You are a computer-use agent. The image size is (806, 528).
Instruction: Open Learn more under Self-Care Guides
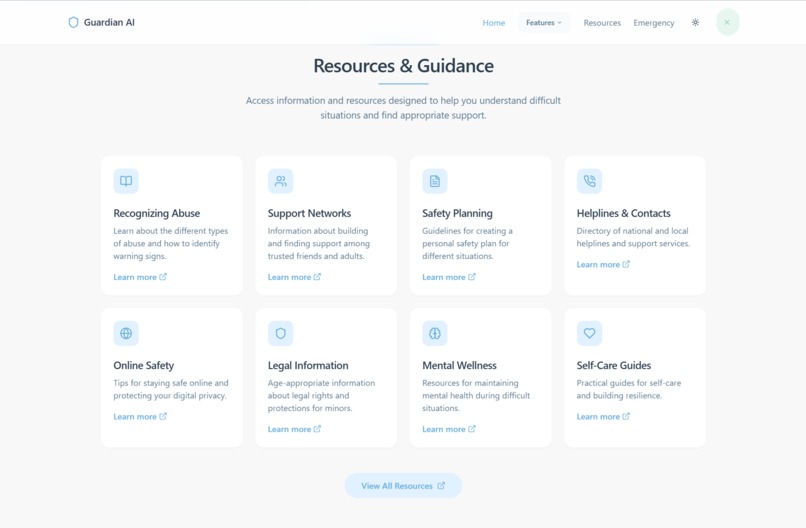coord(603,416)
